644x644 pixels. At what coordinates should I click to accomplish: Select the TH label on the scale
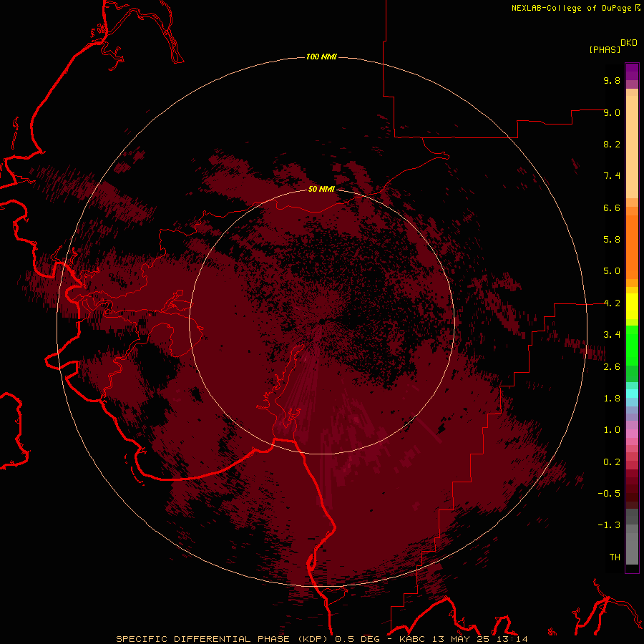(615, 557)
